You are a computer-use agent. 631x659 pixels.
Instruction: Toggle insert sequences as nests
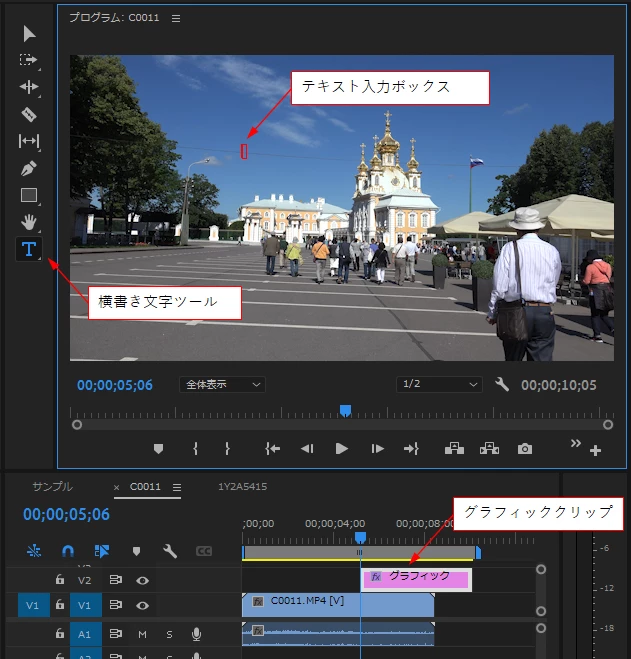click(x=34, y=551)
